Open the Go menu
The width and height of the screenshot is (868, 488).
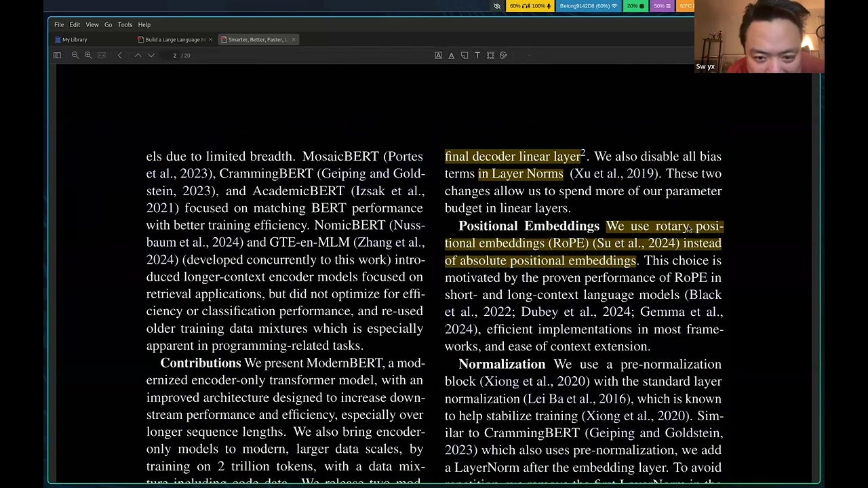click(x=108, y=24)
